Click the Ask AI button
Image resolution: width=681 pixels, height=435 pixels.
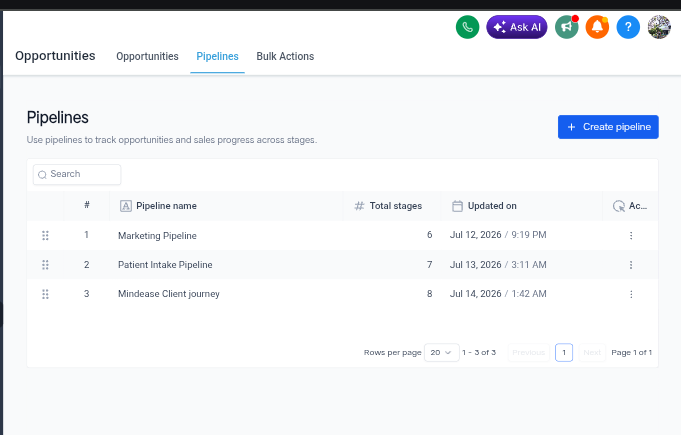click(x=517, y=27)
